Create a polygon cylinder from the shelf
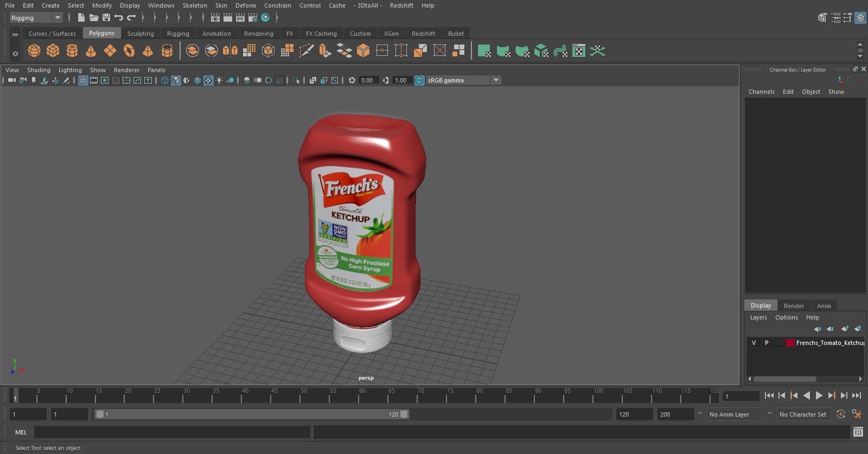This screenshot has width=868, height=454. point(72,51)
